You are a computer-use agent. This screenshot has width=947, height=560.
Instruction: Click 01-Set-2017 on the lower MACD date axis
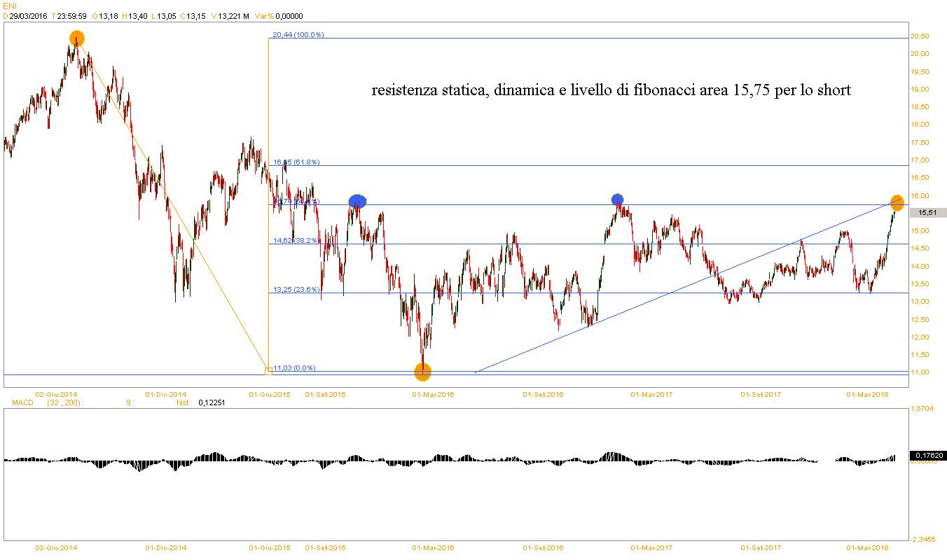[761, 547]
